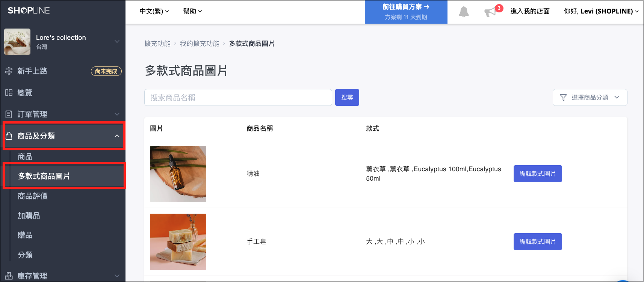Click the 薰衣草 Eucalyptus variants text

pos(434,173)
